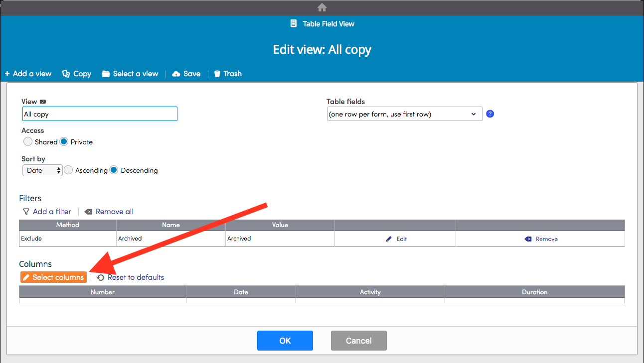Click the pencil Edit icon in the filter row
Image resolution: width=644 pixels, height=363 pixels.
389,239
